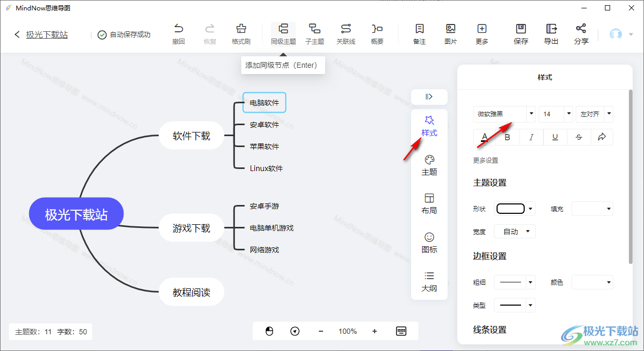Toggle underline text formatting
The width and height of the screenshot is (644, 351).
click(x=555, y=137)
